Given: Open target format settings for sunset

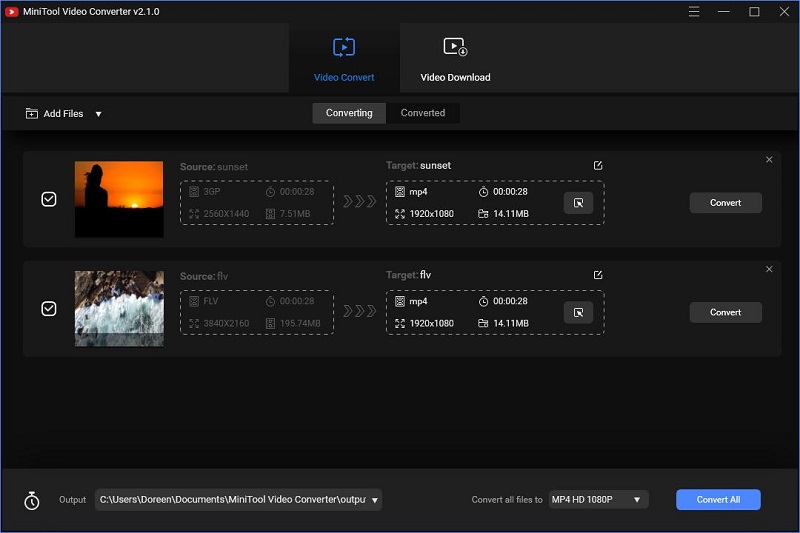Looking at the screenshot, I should (579, 203).
